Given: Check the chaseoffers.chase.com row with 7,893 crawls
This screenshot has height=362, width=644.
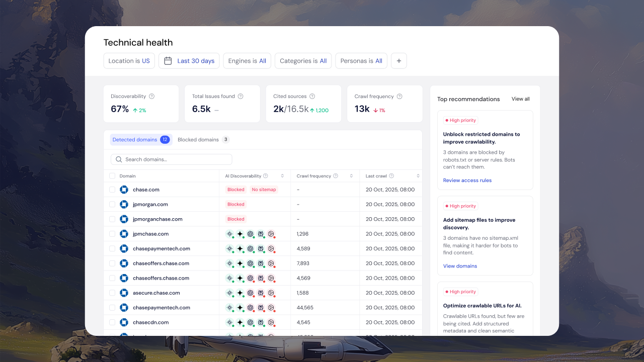Looking at the screenshot, I should tap(112, 263).
